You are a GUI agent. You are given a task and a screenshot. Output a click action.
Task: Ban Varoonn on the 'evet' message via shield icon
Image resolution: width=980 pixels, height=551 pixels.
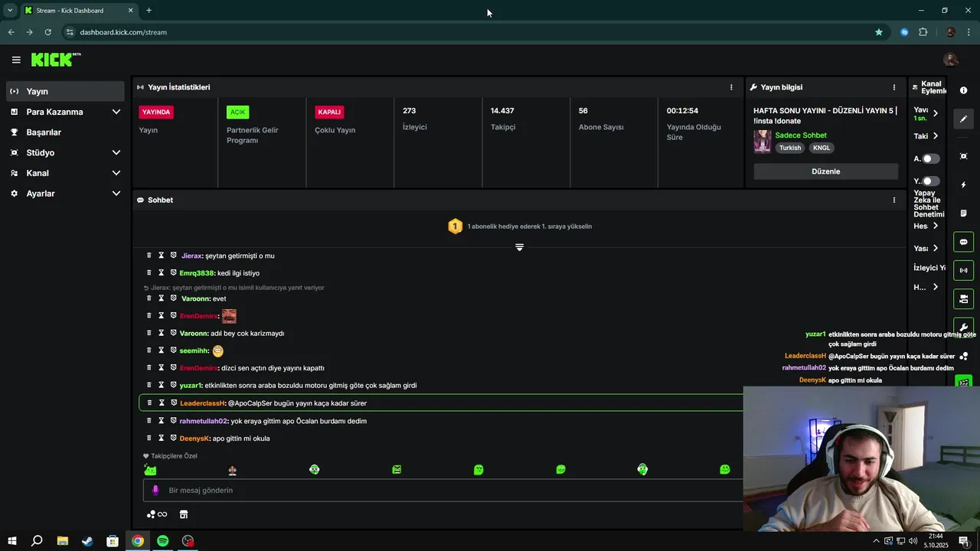(x=174, y=298)
